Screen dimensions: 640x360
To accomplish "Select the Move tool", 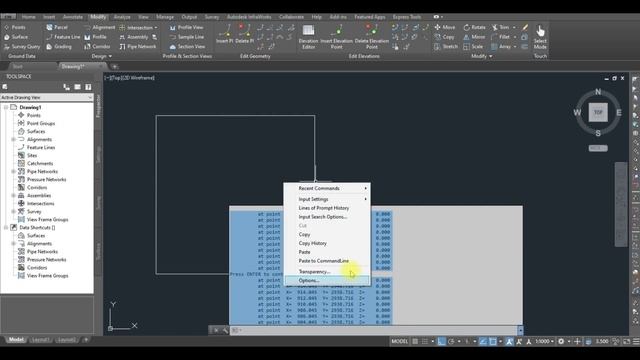I will coord(444,27).
